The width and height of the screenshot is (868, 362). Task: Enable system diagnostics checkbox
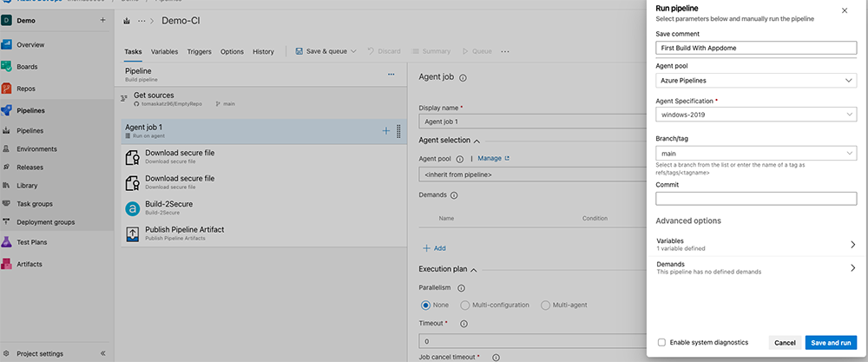click(662, 343)
